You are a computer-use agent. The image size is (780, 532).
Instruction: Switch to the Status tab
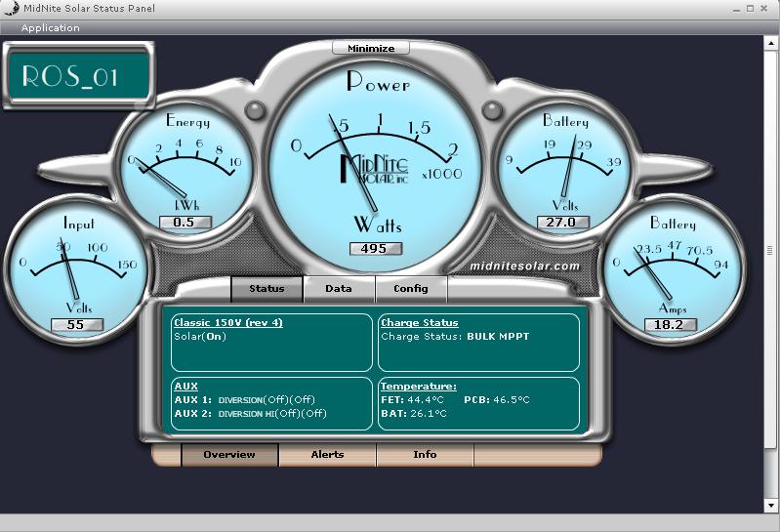[267, 289]
